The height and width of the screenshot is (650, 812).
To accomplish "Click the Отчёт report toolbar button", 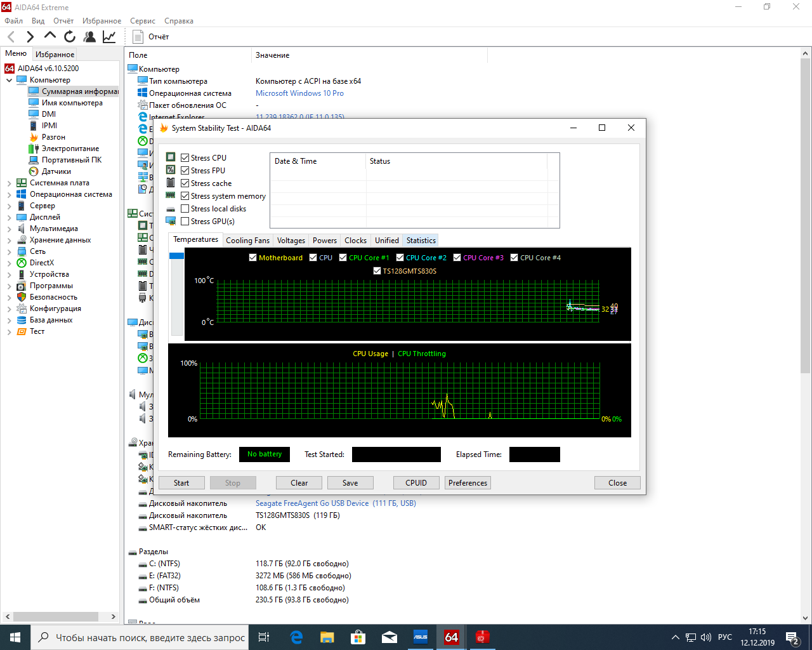I will [150, 37].
